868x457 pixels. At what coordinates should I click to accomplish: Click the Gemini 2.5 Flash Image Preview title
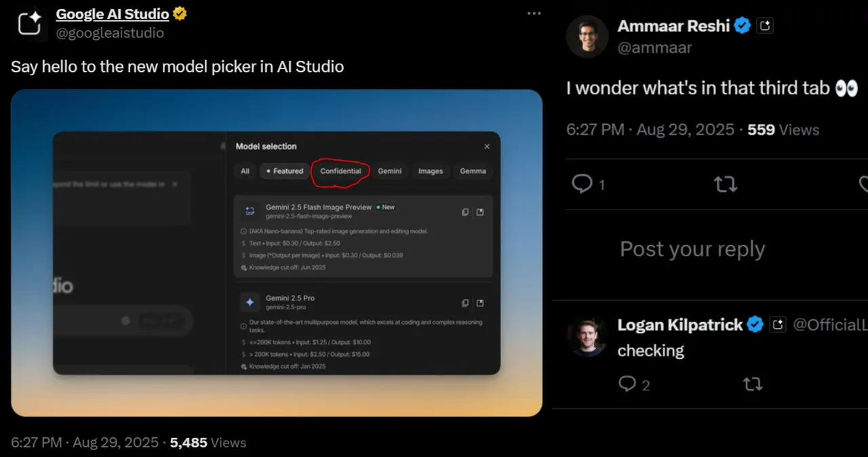(x=319, y=207)
